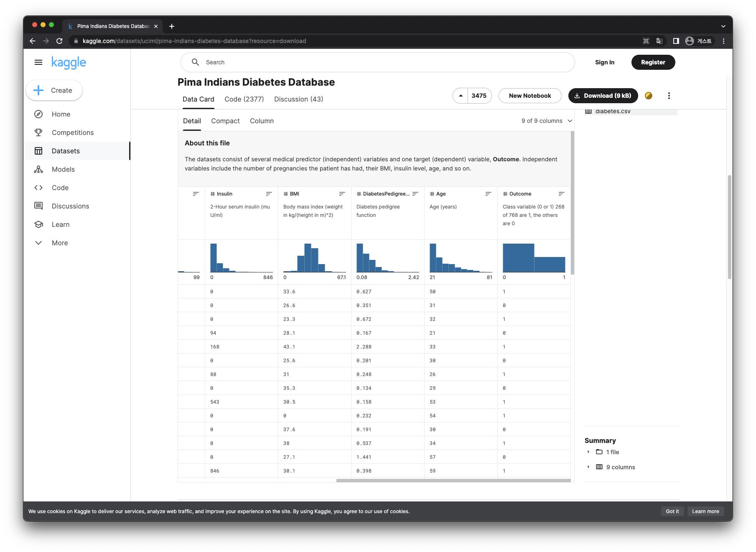
Task: Sort the Outcome column via its icon
Action: coord(561,194)
